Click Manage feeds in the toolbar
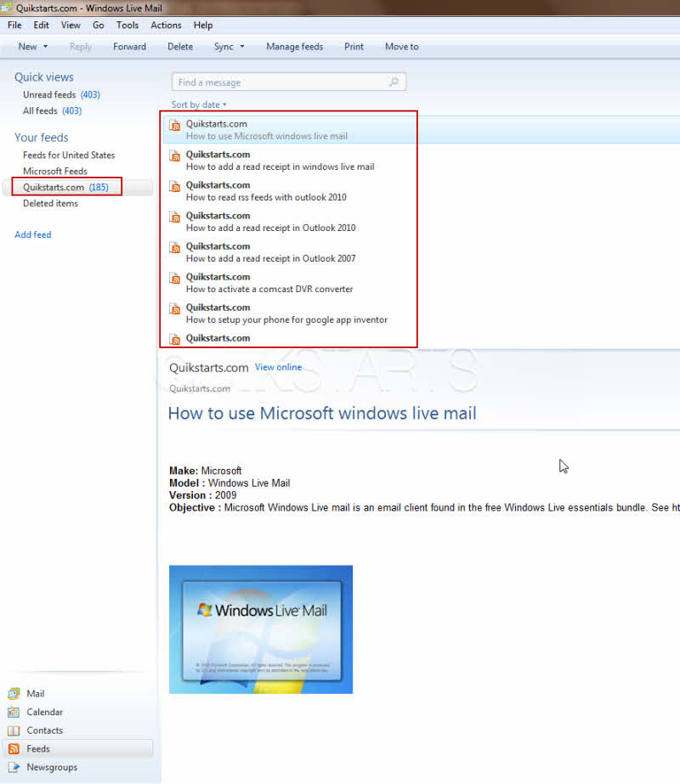 (295, 47)
